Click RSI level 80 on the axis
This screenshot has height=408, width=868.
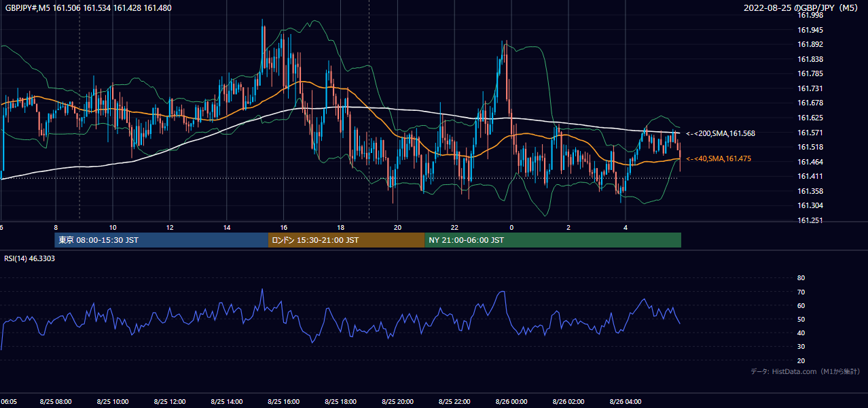(801, 278)
